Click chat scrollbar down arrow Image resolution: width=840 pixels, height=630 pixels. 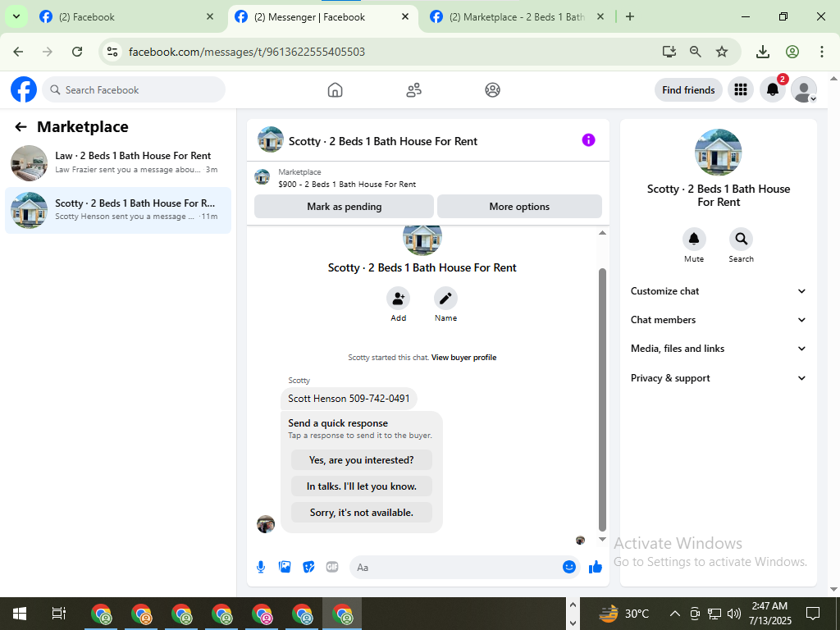click(602, 540)
